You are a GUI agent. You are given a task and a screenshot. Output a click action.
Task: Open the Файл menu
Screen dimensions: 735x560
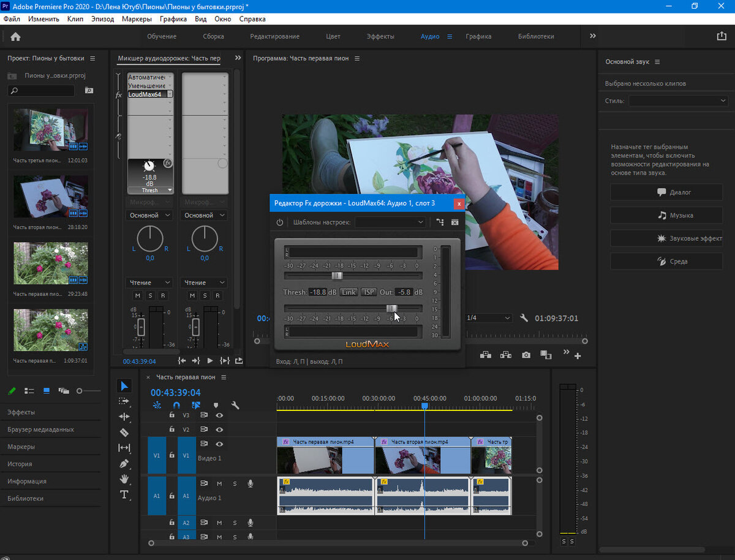pyautogui.click(x=12, y=18)
